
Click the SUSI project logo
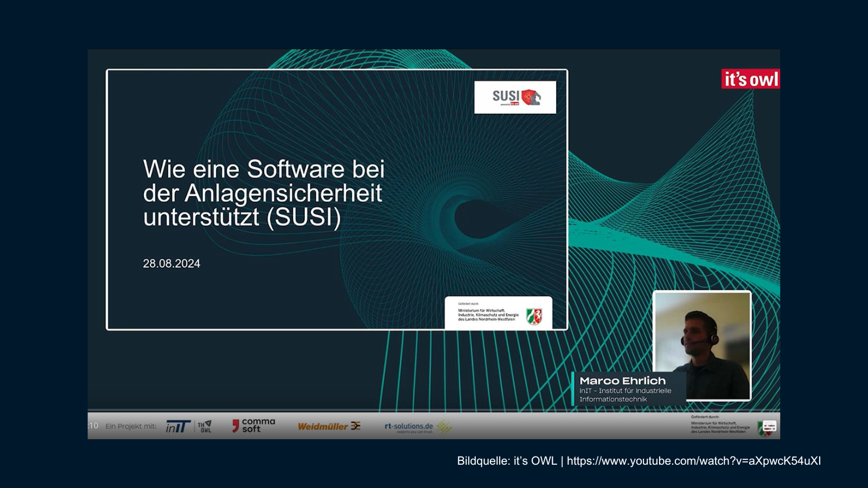click(515, 97)
